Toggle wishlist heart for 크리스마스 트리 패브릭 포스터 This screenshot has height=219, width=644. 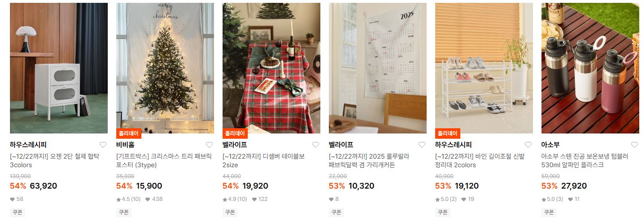point(209,145)
